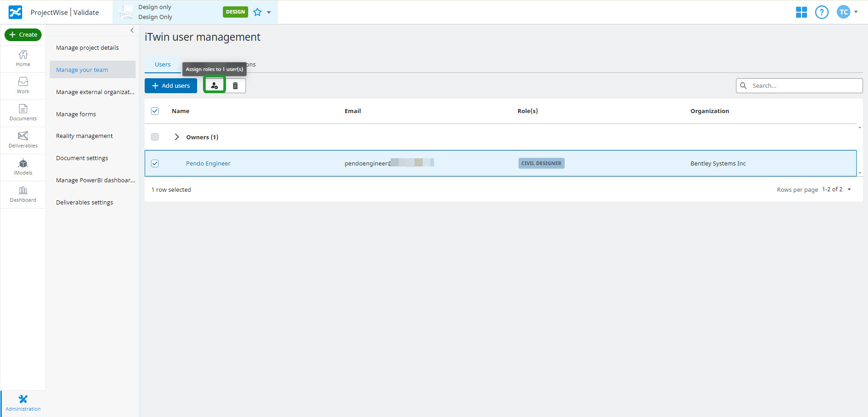The image size is (868, 417).
Task: Select Manage your team
Action: (93, 70)
